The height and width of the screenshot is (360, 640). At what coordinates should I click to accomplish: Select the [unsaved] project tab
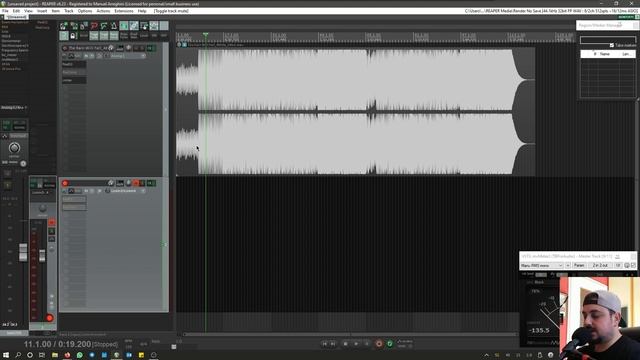click(16, 17)
